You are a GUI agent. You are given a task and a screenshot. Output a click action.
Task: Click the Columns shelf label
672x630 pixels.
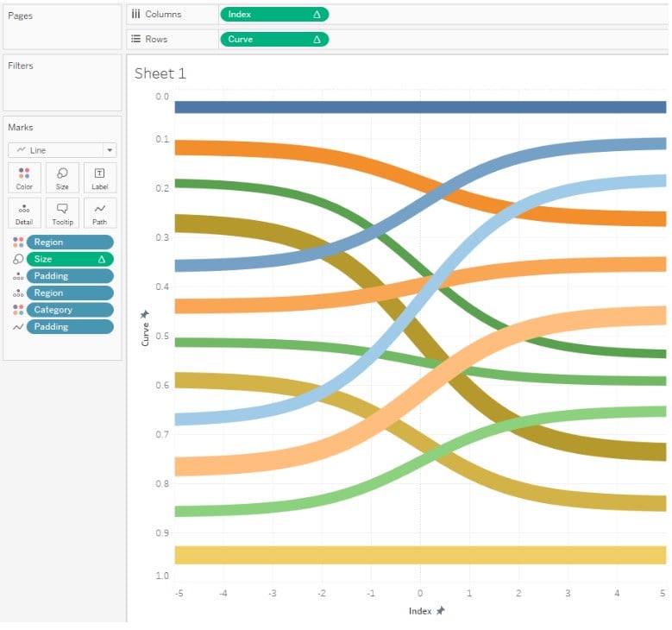[163, 14]
